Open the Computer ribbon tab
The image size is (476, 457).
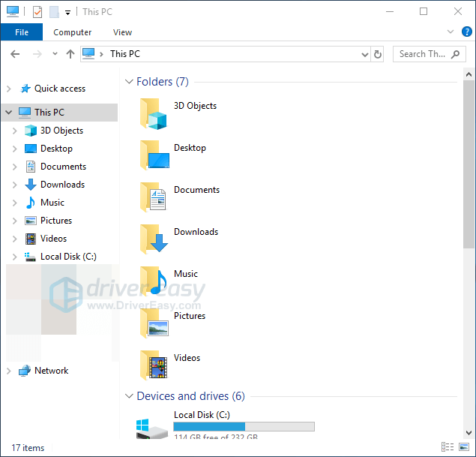point(72,32)
